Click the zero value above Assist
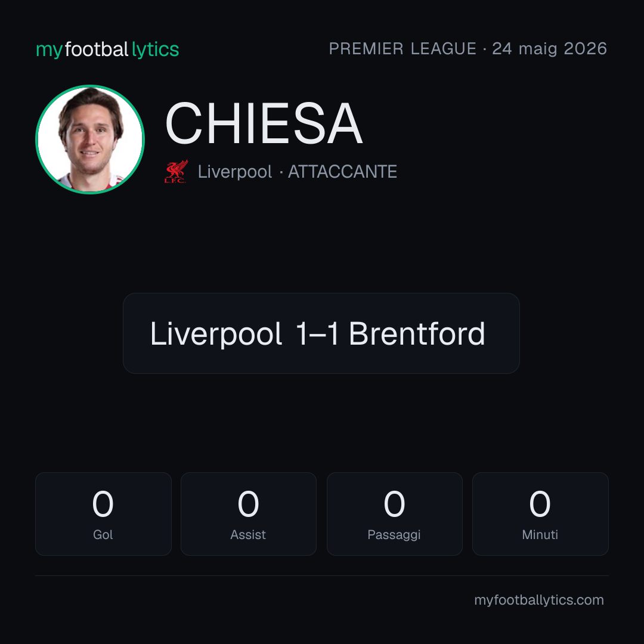Image resolution: width=644 pixels, height=644 pixels. click(248, 504)
